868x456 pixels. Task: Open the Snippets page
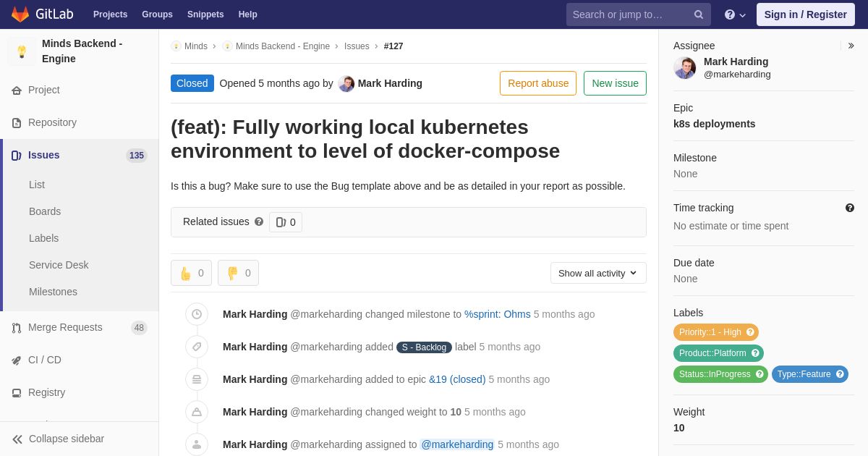(x=205, y=14)
